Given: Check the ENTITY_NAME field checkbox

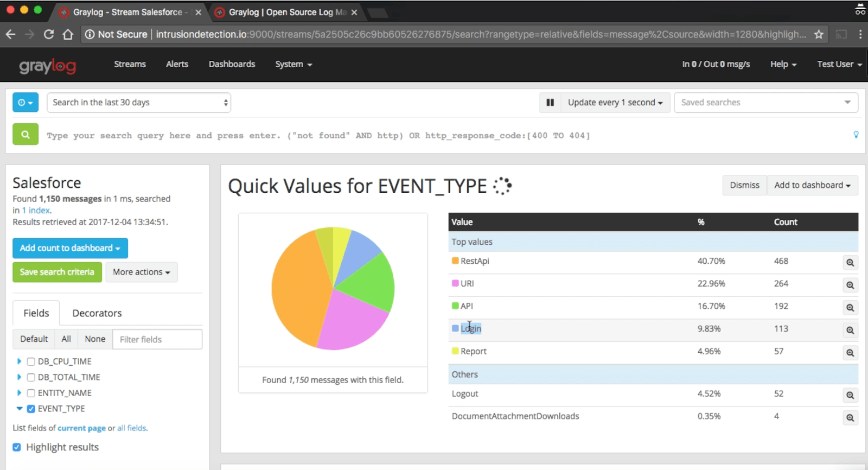Looking at the screenshot, I should pyautogui.click(x=31, y=393).
